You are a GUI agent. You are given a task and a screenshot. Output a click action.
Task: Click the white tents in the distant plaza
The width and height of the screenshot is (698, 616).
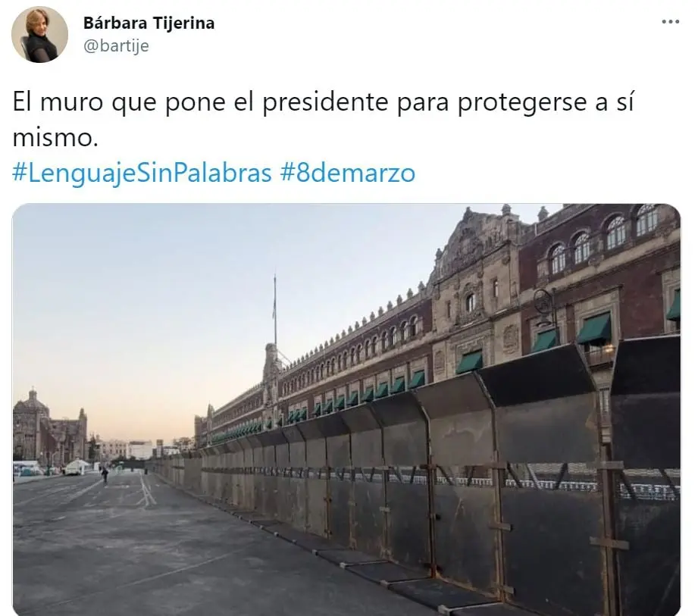[77, 467]
